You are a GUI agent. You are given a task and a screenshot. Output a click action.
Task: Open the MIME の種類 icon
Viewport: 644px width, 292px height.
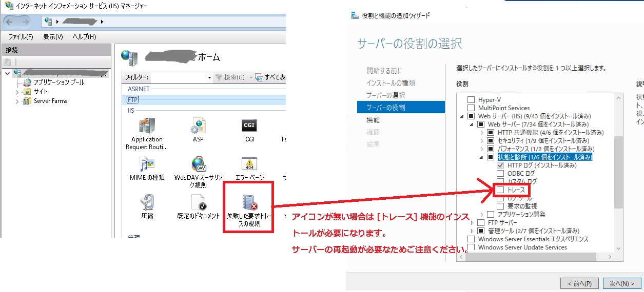point(147,164)
